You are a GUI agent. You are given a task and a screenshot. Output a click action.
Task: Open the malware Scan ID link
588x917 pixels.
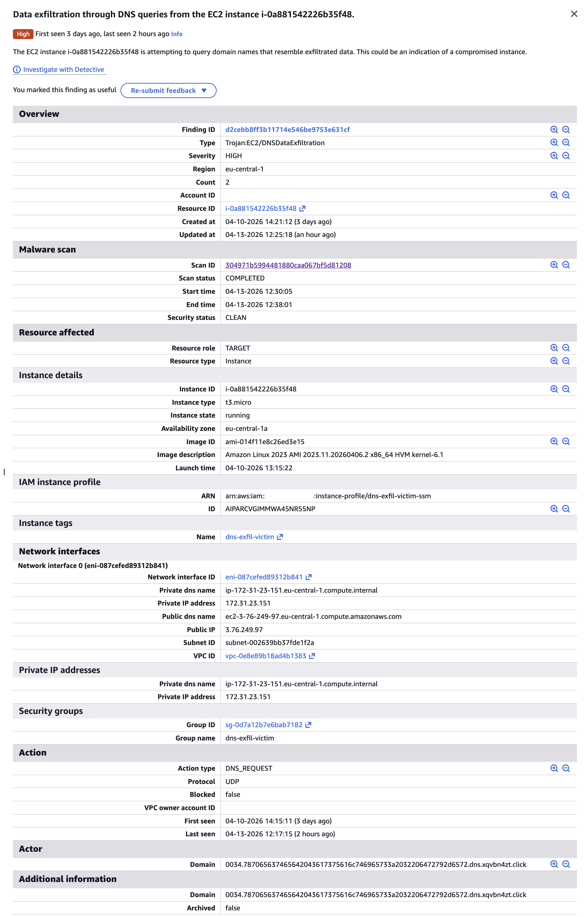(288, 265)
